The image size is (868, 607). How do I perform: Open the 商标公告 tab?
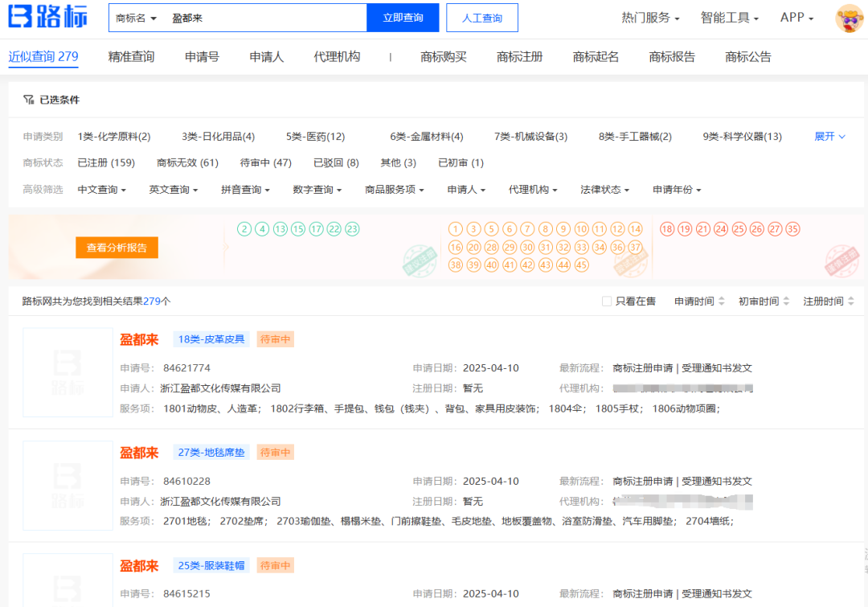[748, 56]
